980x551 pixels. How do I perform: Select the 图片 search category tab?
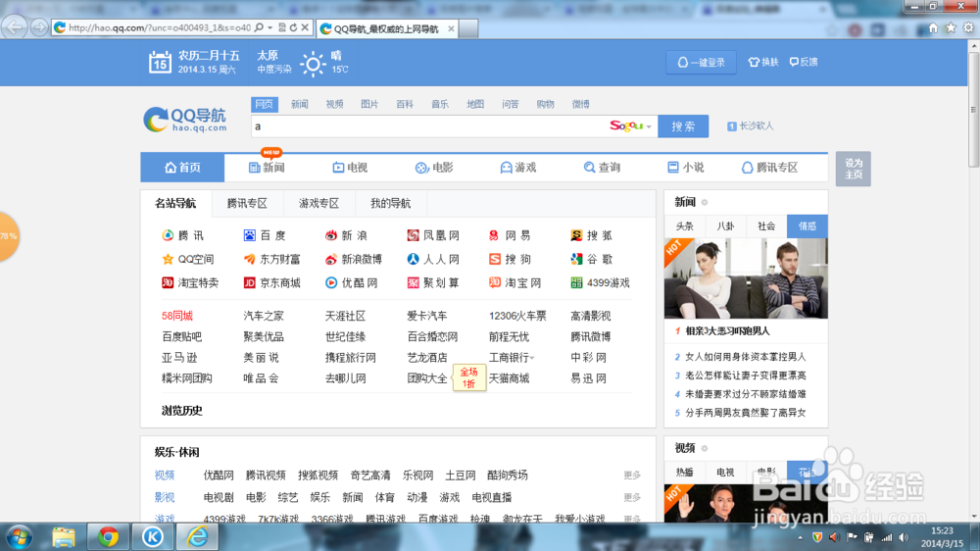click(369, 105)
